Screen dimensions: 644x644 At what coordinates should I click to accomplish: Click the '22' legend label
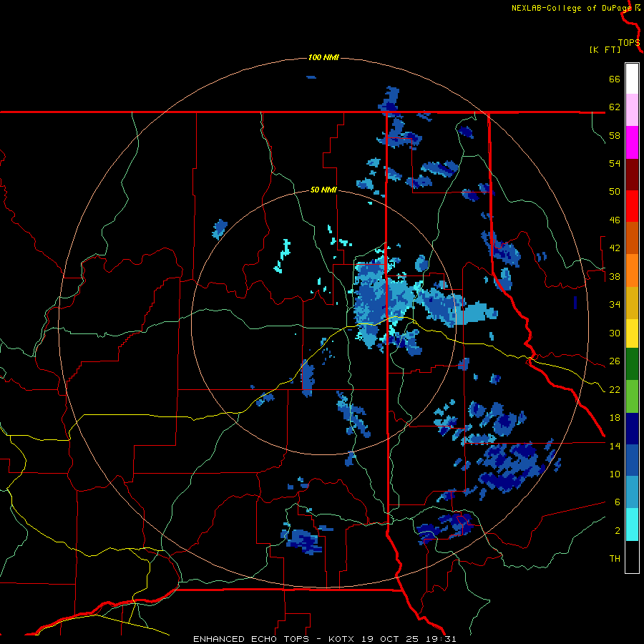(x=615, y=389)
